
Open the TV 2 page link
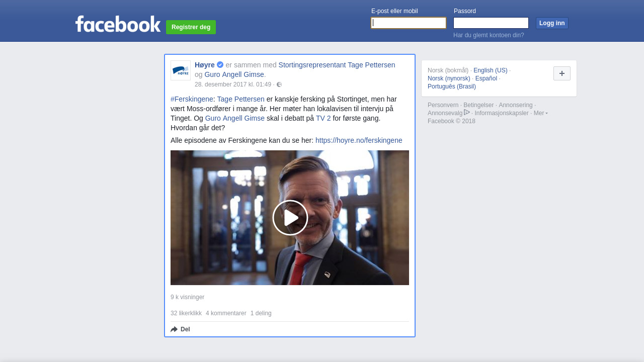click(323, 118)
